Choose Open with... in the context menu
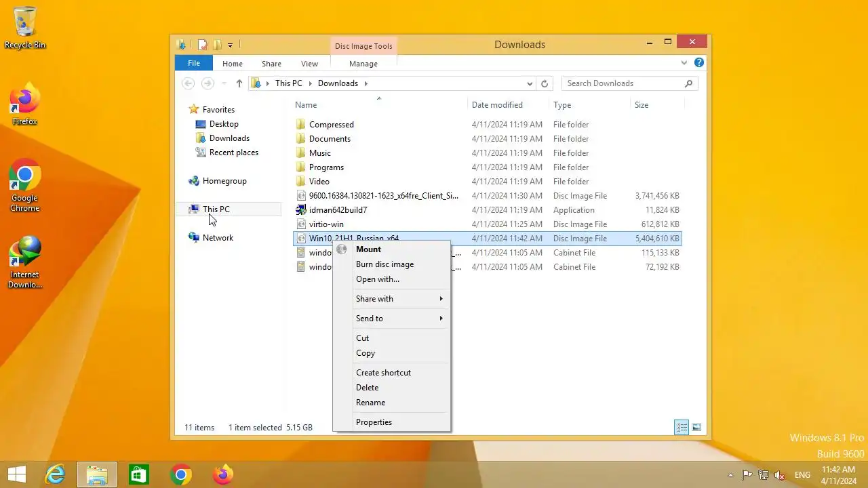The image size is (868, 488). click(391, 279)
